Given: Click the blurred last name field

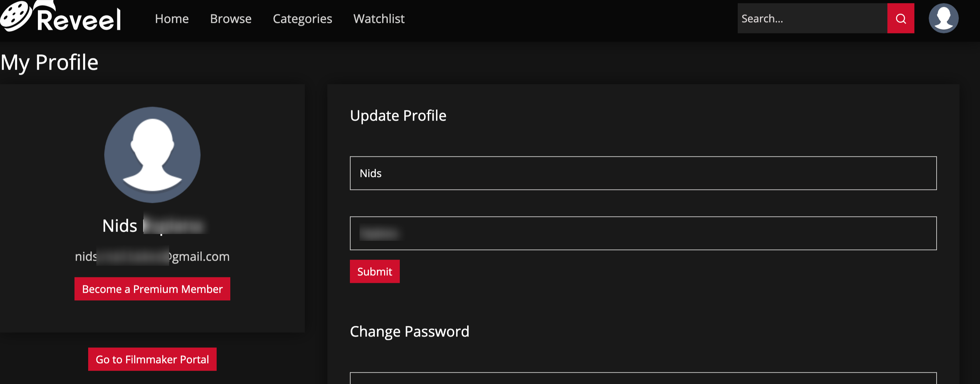Looking at the screenshot, I should [643, 233].
